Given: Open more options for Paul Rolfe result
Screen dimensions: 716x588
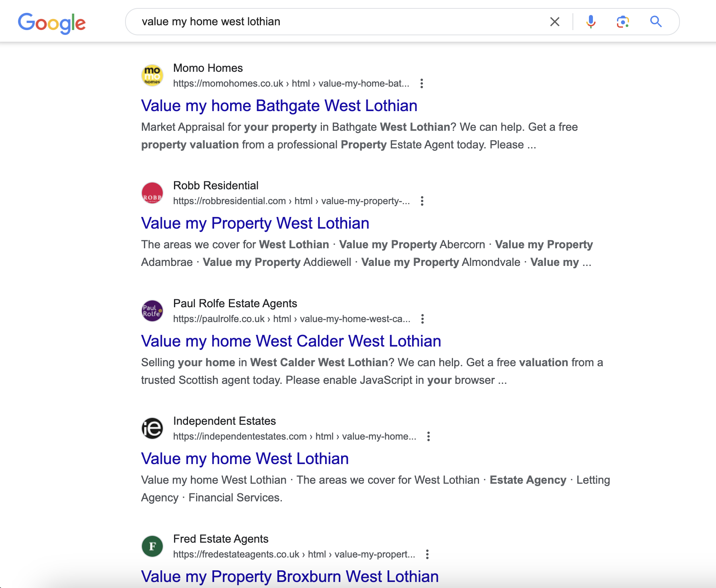Looking at the screenshot, I should click(x=422, y=319).
